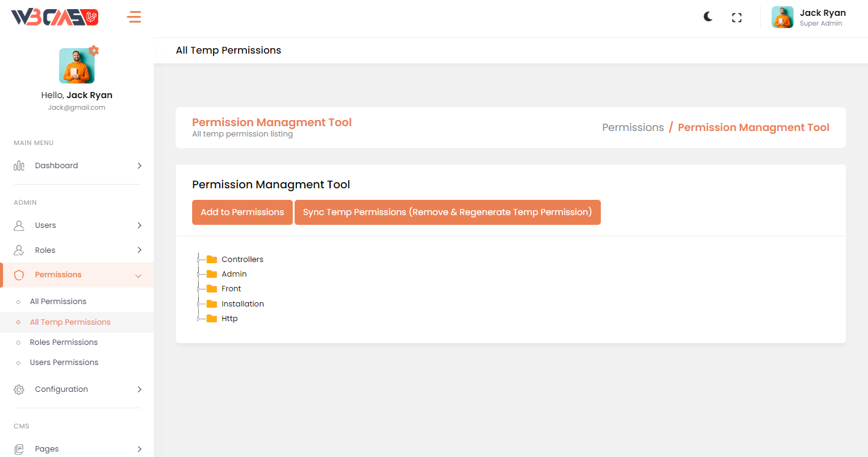
Task: Expand the Users menu chevron
Action: [139, 225]
